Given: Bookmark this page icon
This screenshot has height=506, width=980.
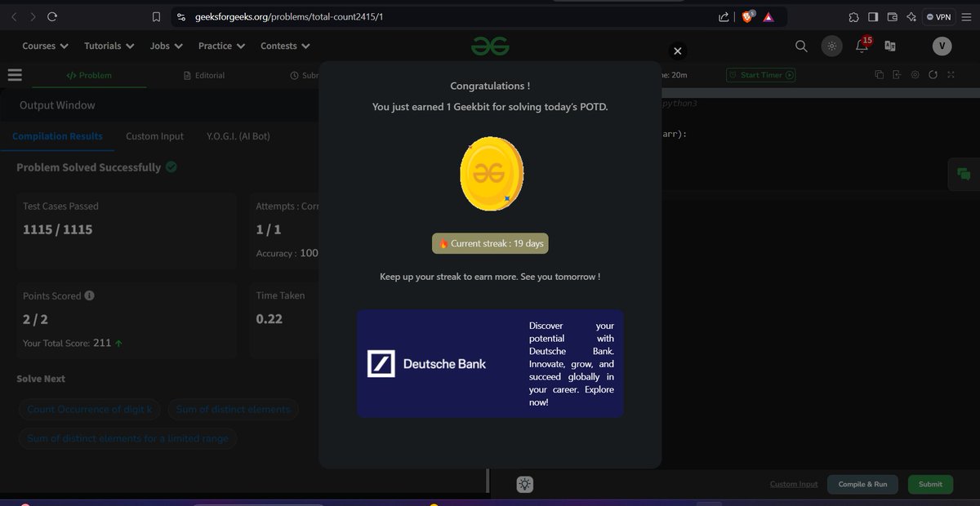Looking at the screenshot, I should click(x=157, y=16).
